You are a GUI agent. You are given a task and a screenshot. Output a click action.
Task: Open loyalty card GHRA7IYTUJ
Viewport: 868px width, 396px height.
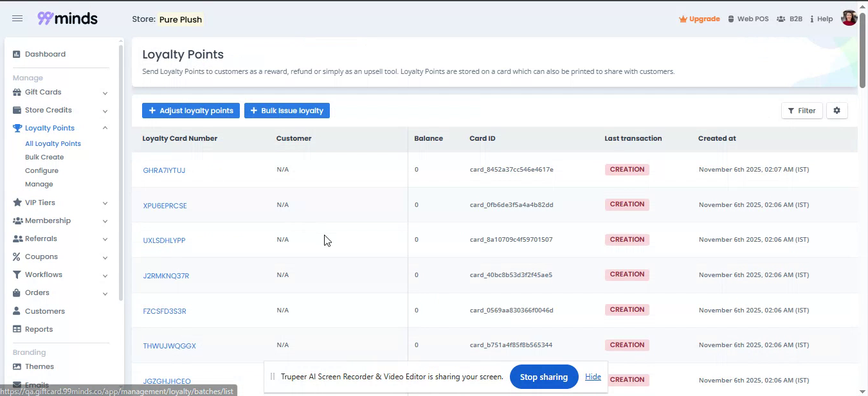[164, 170]
